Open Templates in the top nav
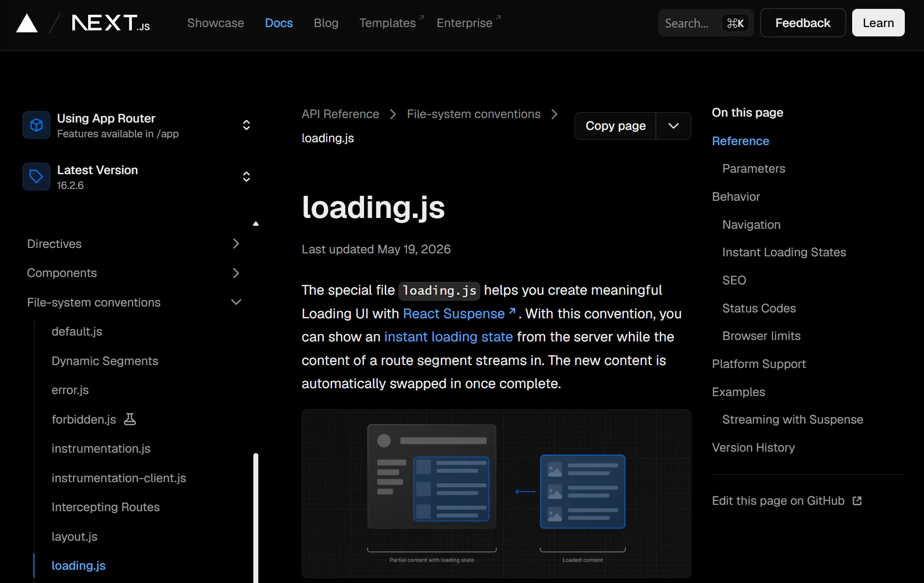Screen dimensions: 924x583 pyautogui.click(x=392, y=23)
